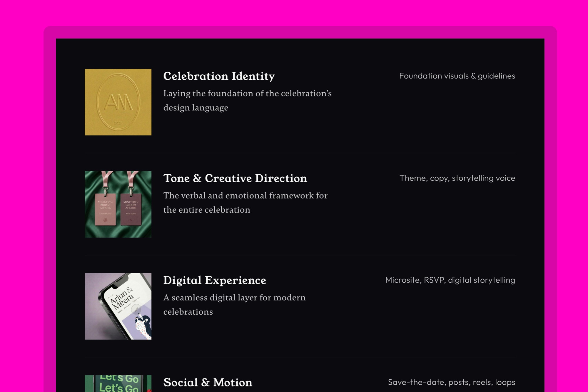
Task: Open the Tone & Creative Direction project
Action: [235, 178]
